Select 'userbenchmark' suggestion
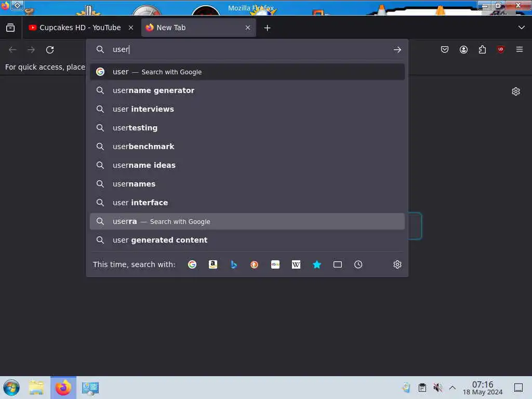Viewport: 532px width, 399px height. (247, 147)
